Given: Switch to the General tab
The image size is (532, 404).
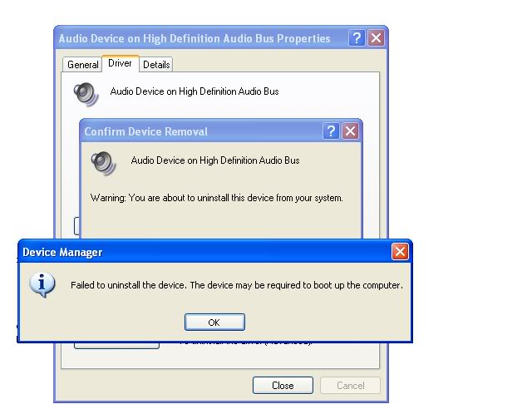Looking at the screenshot, I should click(83, 65).
